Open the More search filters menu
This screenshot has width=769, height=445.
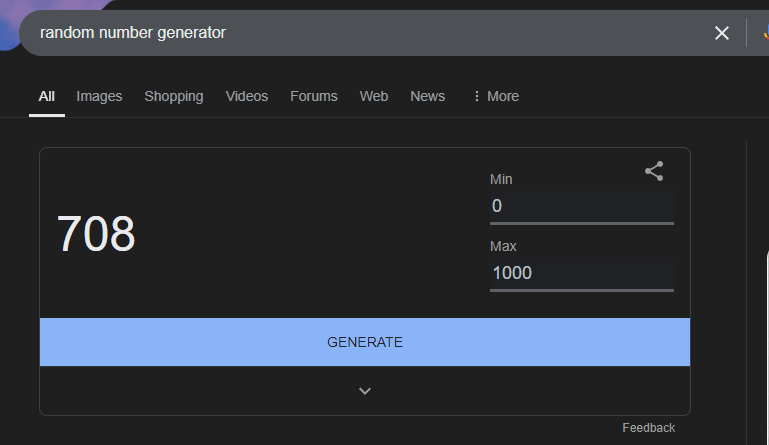pyautogui.click(x=496, y=96)
